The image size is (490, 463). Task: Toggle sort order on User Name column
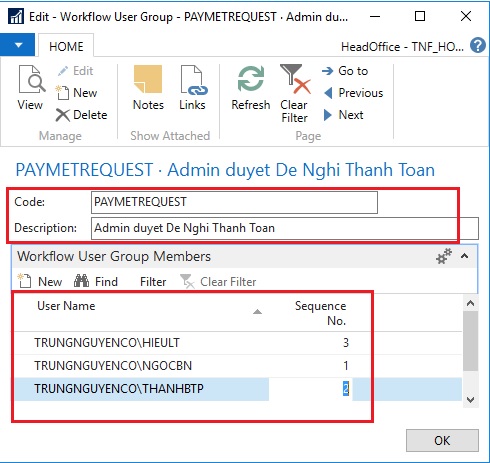66,306
